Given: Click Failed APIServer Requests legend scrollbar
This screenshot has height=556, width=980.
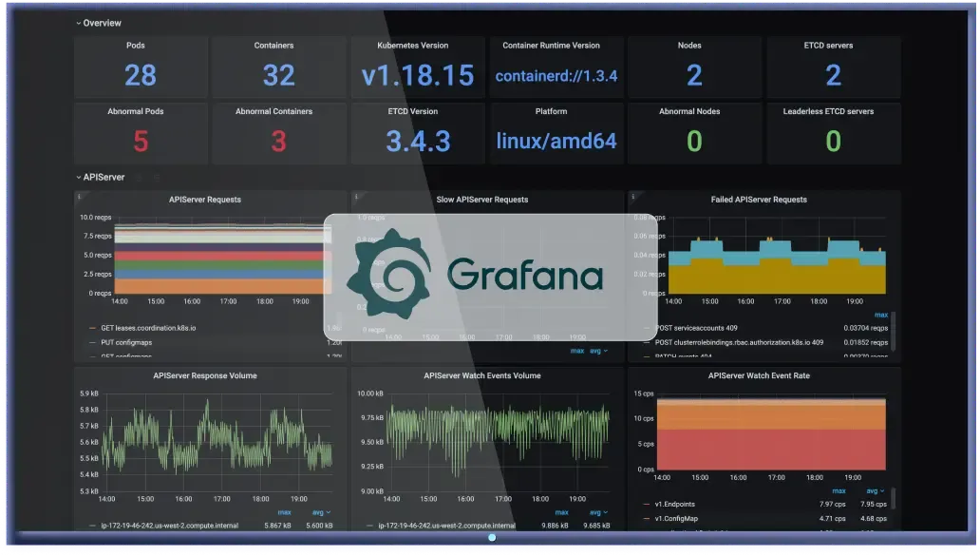Looking at the screenshot, I should (x=893, y=331).
